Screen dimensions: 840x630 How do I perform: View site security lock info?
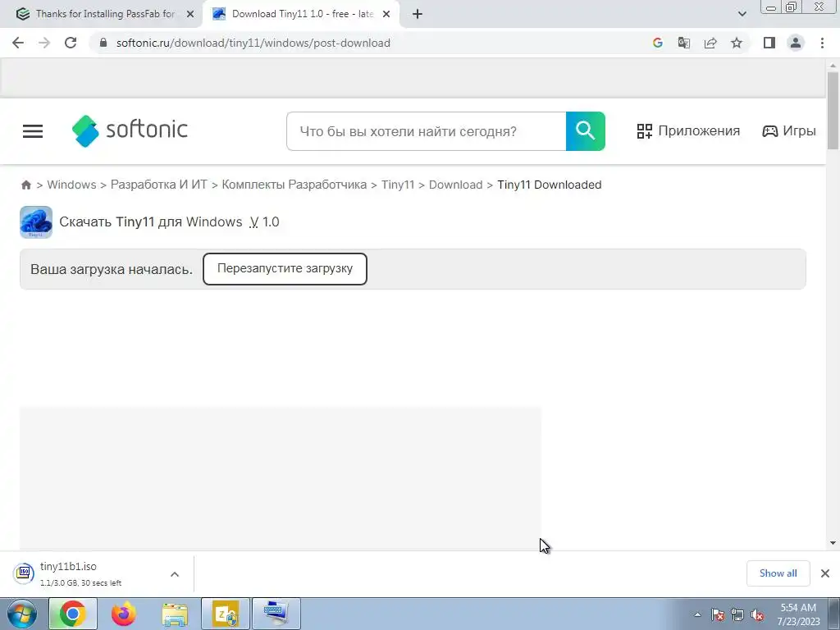[104, 43]
